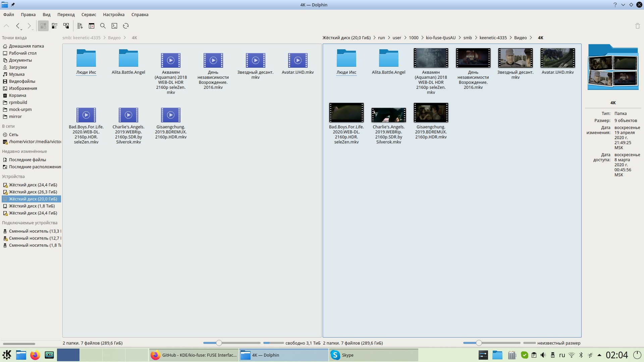Expand breadcrumb arrow after keenetic-4335 in right pane
The width and height of the screenshot is (644, 362).
510,38
